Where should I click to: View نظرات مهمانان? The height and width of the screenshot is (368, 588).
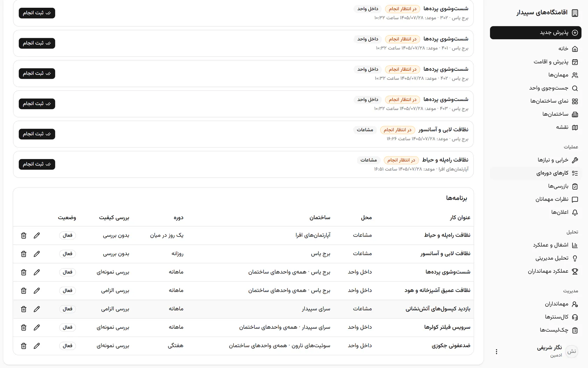coord(535,199)
